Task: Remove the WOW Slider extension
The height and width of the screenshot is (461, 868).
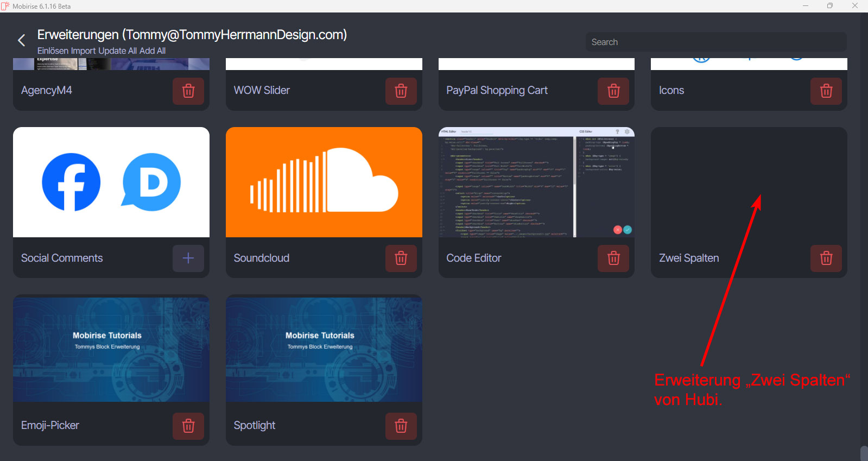Action: 401,91
